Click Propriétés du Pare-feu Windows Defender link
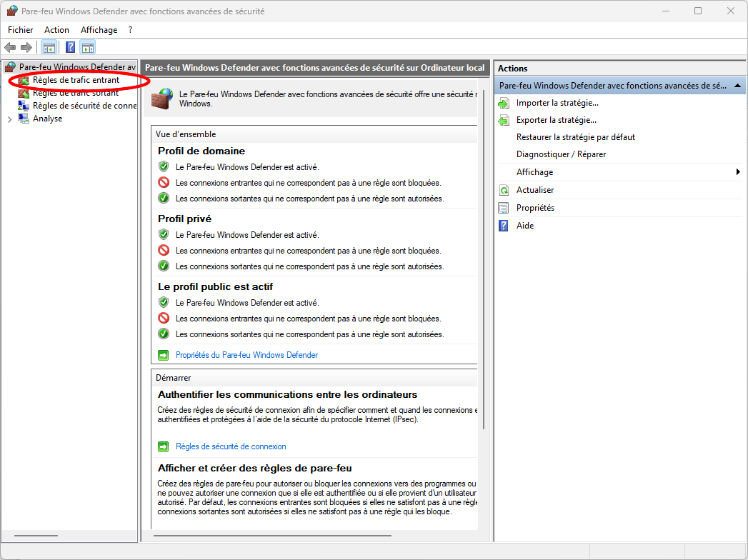This screenshot has height=560, width=748. pyautogui.click(x=246, y=355)
